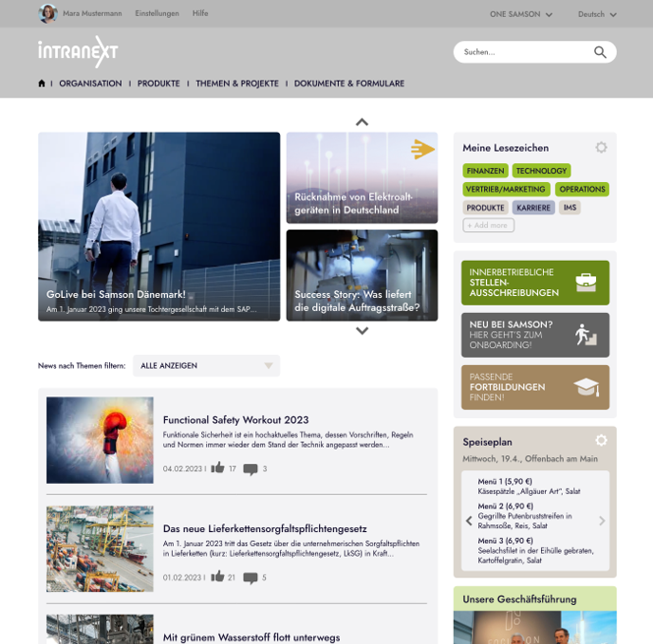Click the briefcase icon on Stellenausschreibungen tile

point(586,283)
